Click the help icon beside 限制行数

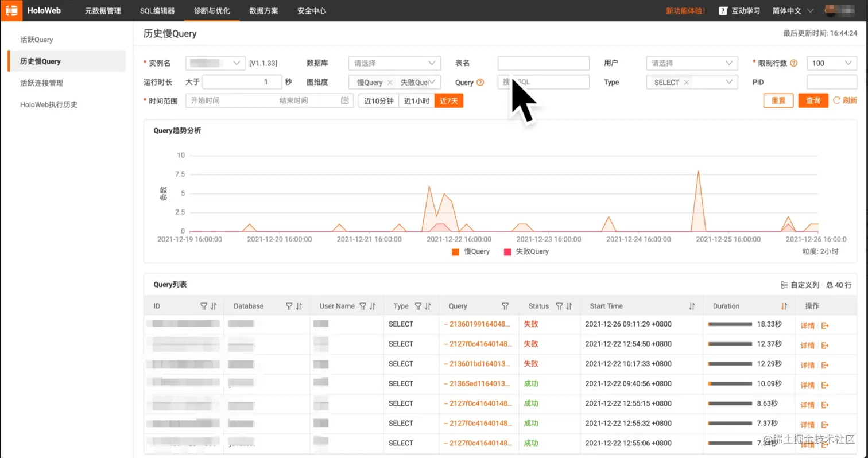point(794,63)
